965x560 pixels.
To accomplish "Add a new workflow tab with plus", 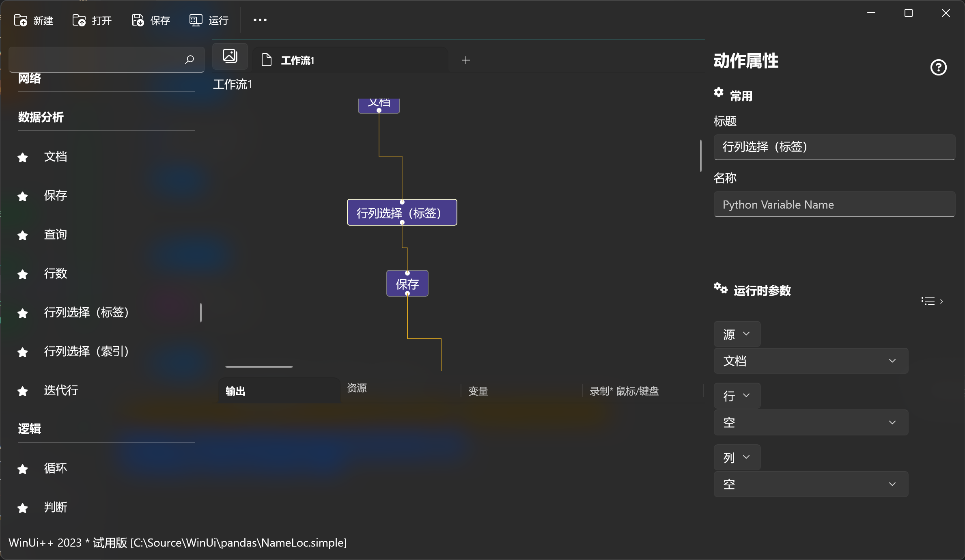I will tap(466, 60).
